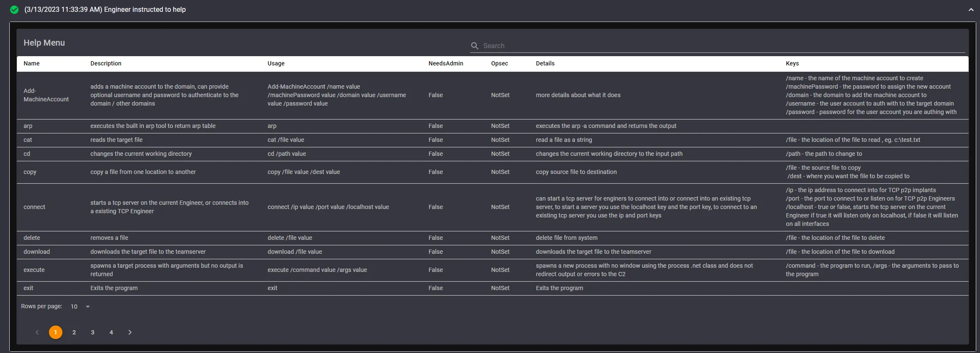Sort by NeedsAdmin column header
980x353 pixels.
[445, 63]
